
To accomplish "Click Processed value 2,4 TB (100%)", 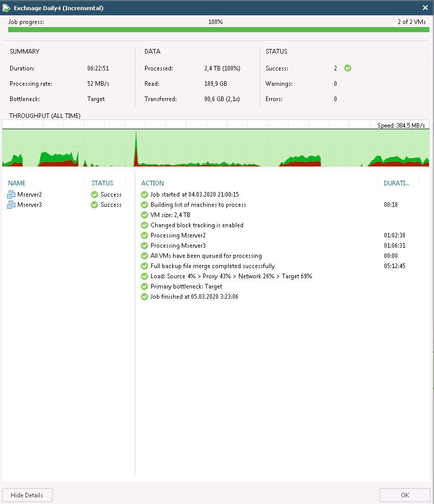I will (222, 68).
